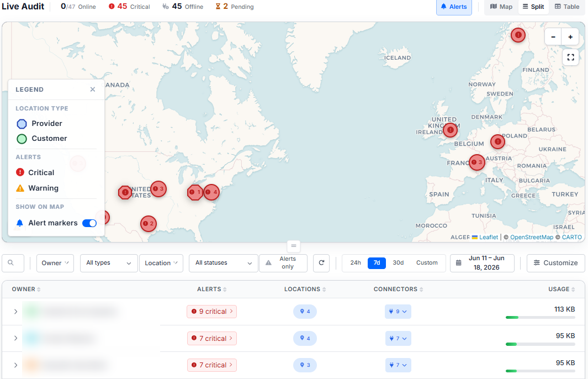Click the 2 Pending status counter
The width and height of the screenshot is (588, 379).
pos(235,7)
